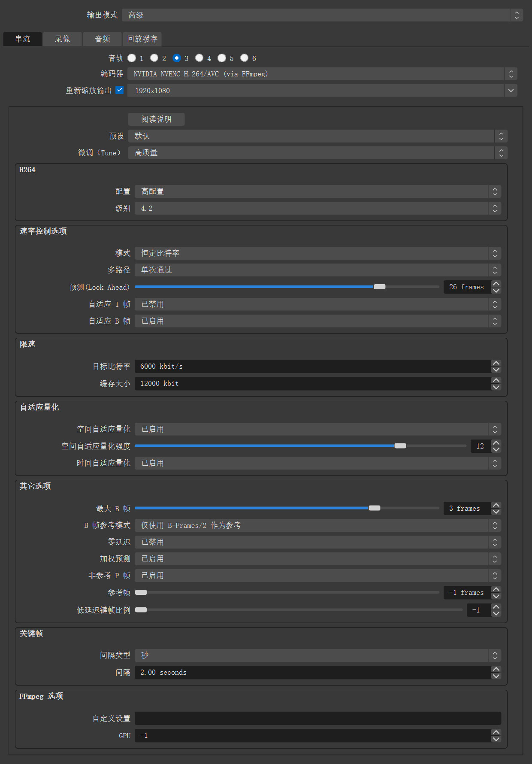
Task: Open the 编码器 NVIDIA NVENC dropdown
Action: click(x=322, y=74)
